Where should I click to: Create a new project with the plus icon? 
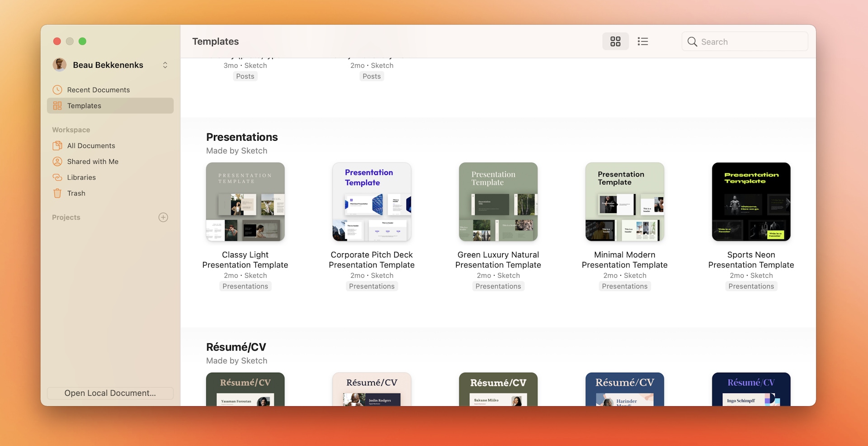point(163,217)
